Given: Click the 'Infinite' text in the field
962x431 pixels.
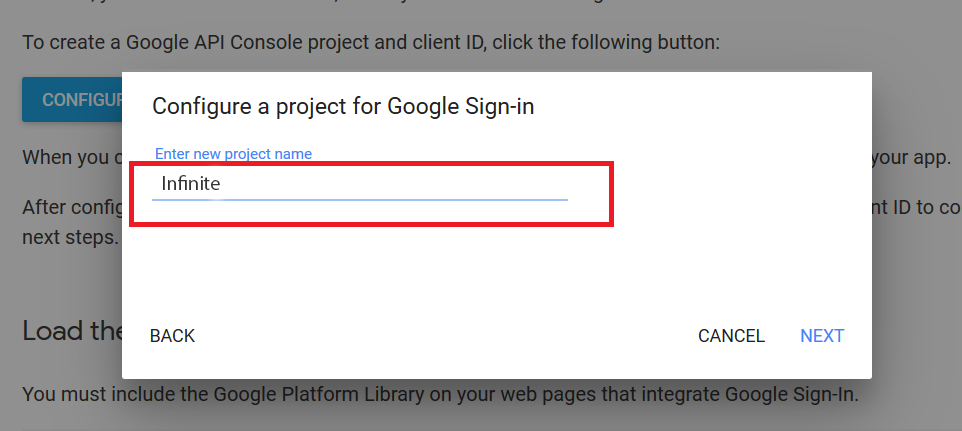Looking at the screenshot, I should 190,184.
